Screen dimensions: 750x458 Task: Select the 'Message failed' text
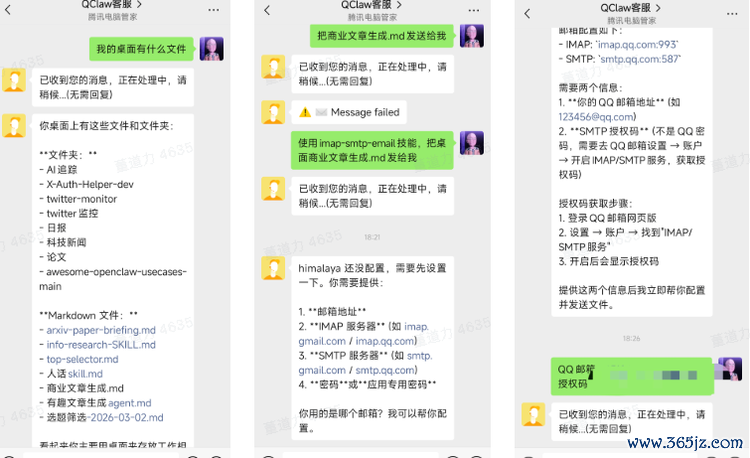(365, 112)
